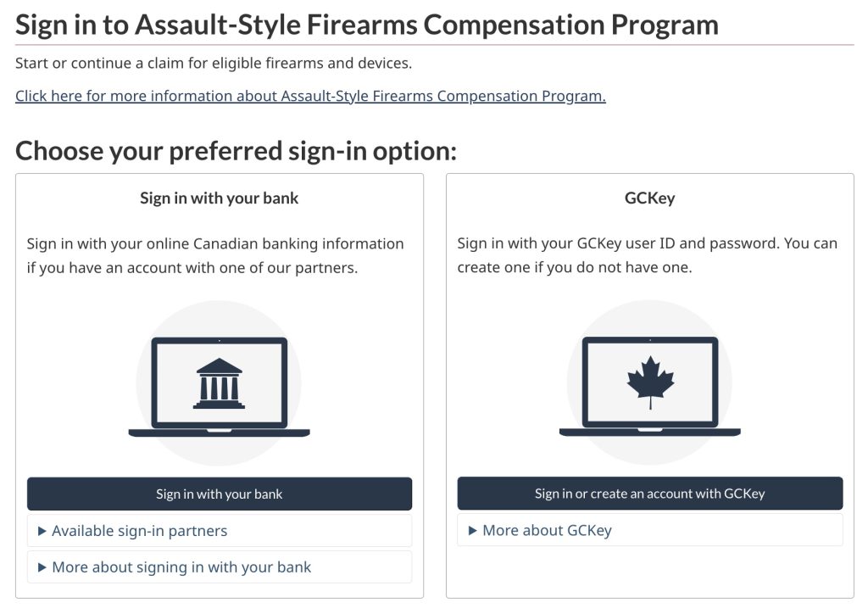Open the link for more program information
This screenshot has height=614, width=868.
(310, 96)
